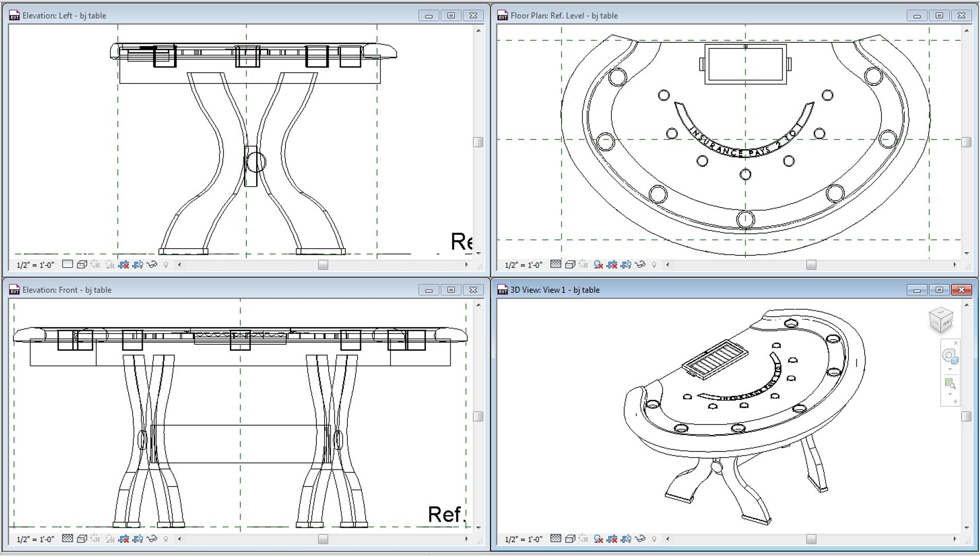Image resolution: width=980 pixels, height=556 pixels.
Task: Select the Zoom tool on navigation bar
Action: click(x=950, y=384)
